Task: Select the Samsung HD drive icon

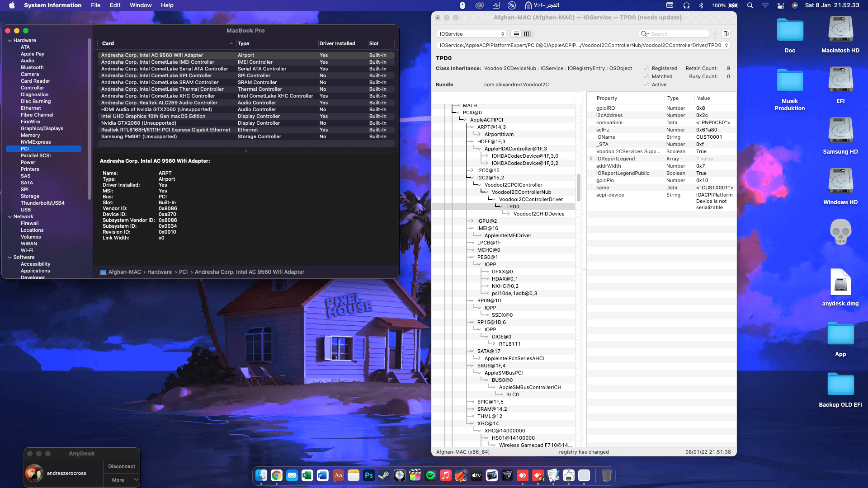Action: coord(840,131)
